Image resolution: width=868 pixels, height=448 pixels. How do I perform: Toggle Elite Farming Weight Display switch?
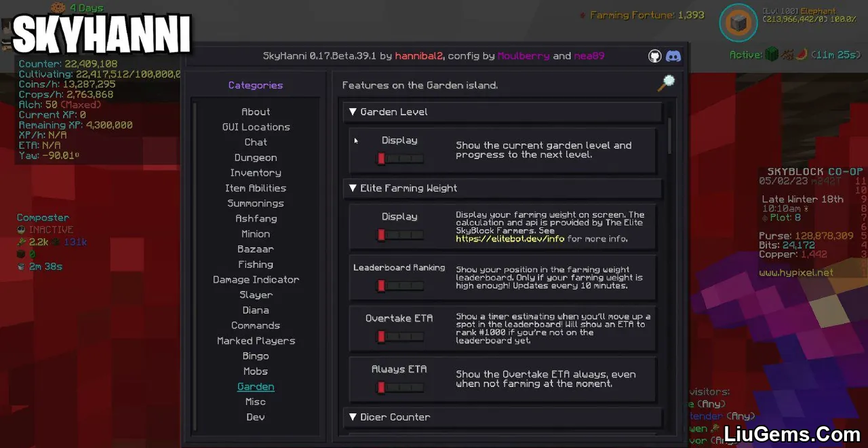click(399, 235)
